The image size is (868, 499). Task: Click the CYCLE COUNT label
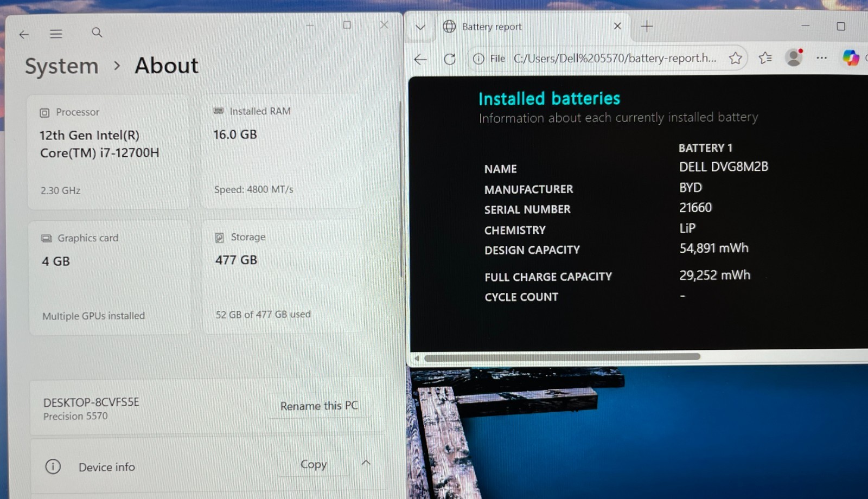click(x=521, y=297)
